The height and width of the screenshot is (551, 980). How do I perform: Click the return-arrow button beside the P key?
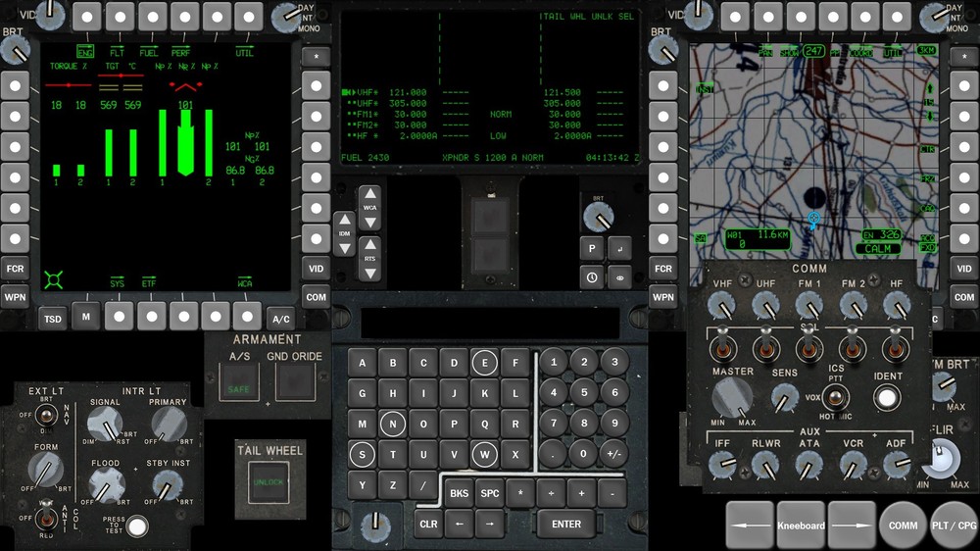coord(619,248)
